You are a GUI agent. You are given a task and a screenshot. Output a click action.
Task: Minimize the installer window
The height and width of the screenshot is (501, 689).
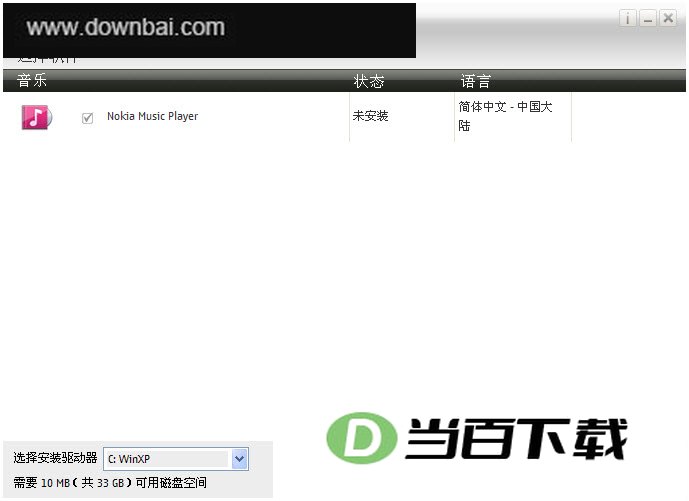[648, 18]
